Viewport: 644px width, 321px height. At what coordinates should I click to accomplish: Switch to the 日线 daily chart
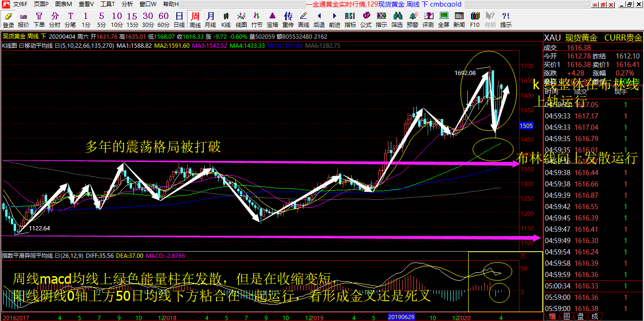coord(179,20)
